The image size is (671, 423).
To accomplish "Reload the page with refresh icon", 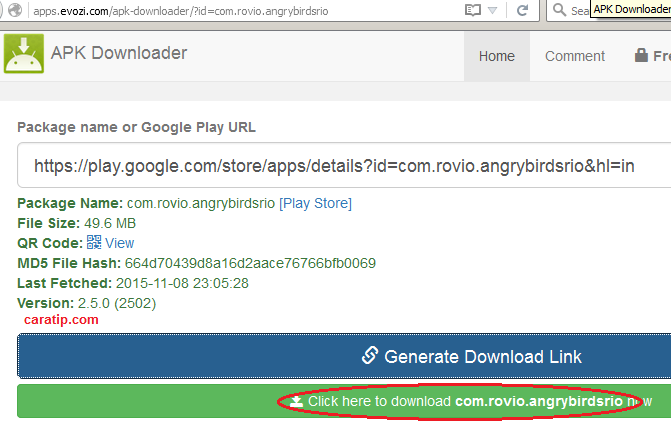I will [522, 10].
